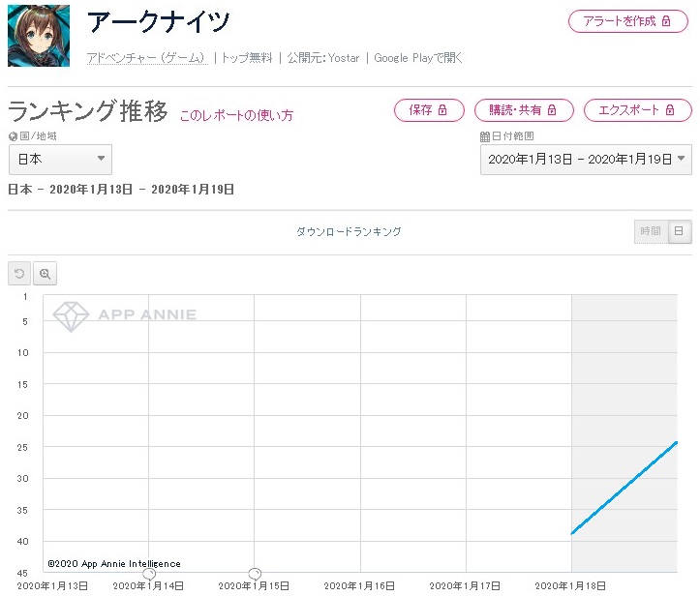This screenshot has width=700, height=596.
Task: Reset chart zoom with undo icon
Action: point(19,273)
